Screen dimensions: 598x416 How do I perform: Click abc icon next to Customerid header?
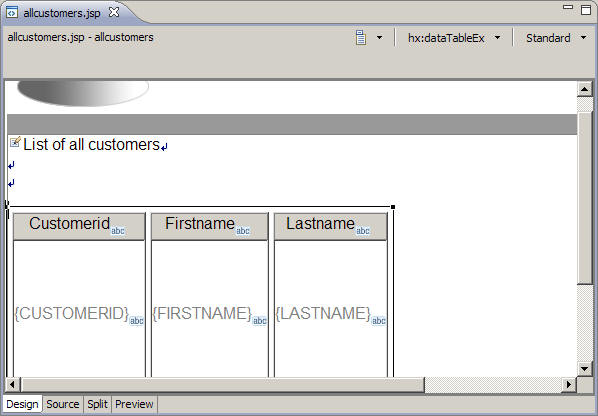[118, 231]
